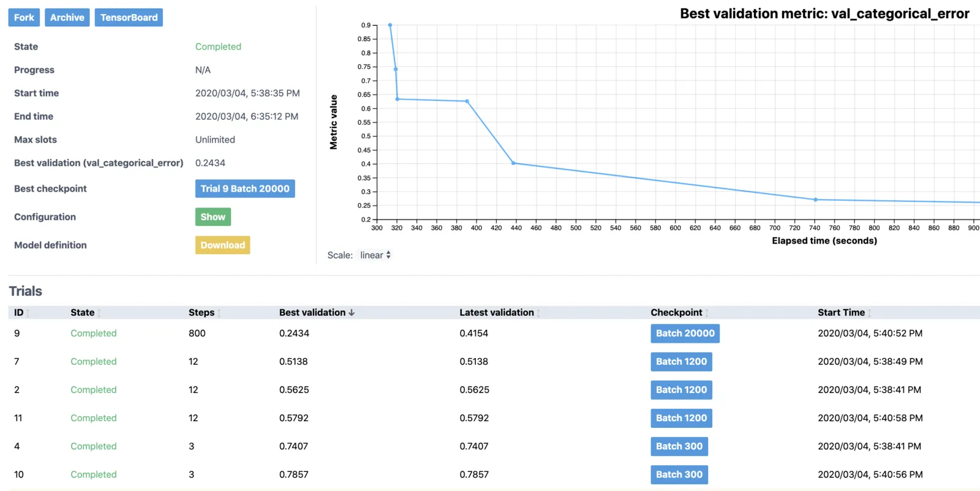Select the chart data point near 440 seconds
980x491 pixels.
click(513, 163)
